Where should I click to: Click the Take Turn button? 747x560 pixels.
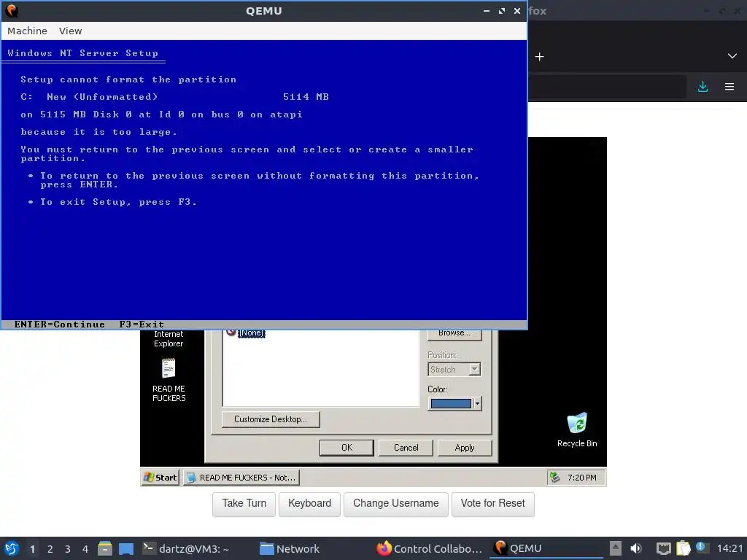coord(244,504)
